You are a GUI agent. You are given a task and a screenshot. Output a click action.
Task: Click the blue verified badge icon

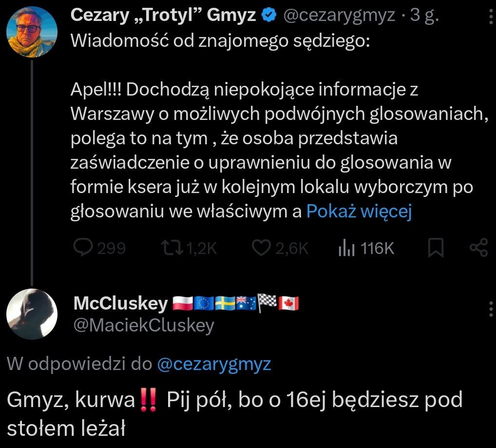coord(268,16)
